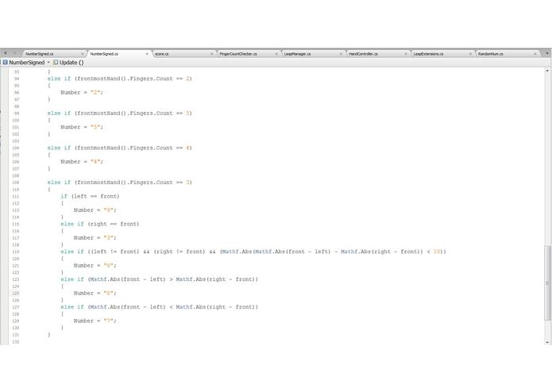
Task: Click the scroll-down arrow of the editor scrollbar
Action: (547, 342)
